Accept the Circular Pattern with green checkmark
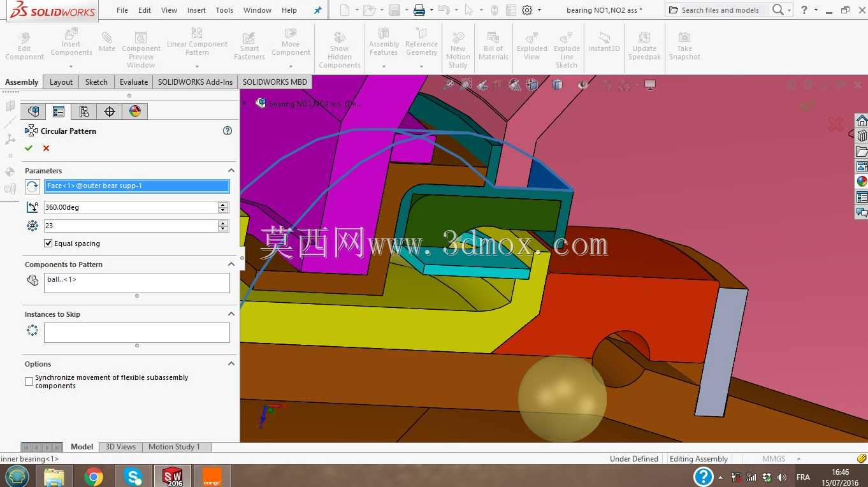868x487 pixels. [29, 148]
